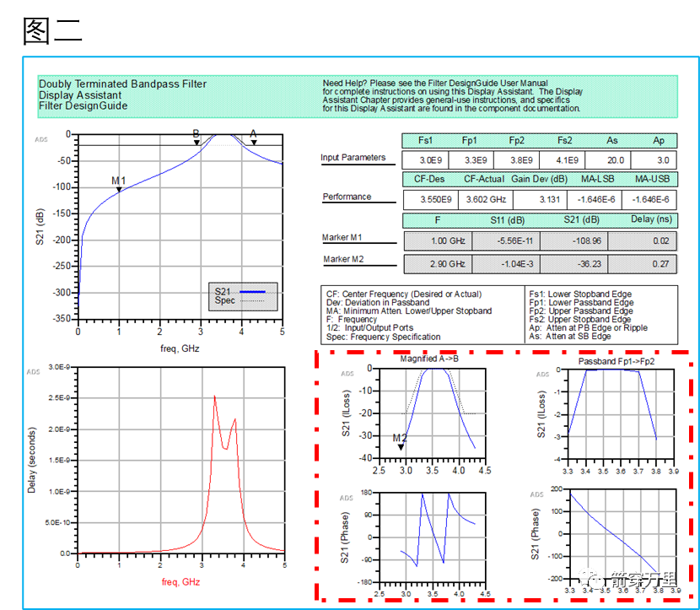Click the red group delay curve peak
The width and height of the screenshot is (700, 610).
coord(215,397)
